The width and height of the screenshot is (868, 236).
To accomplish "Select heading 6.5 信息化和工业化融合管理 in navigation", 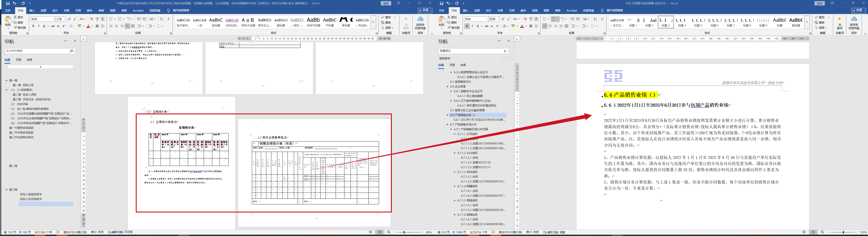I will pos(467,110).
